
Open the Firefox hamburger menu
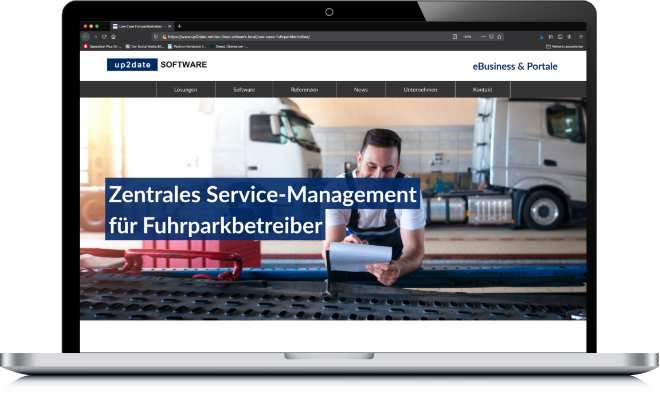[x=581, y=37]
